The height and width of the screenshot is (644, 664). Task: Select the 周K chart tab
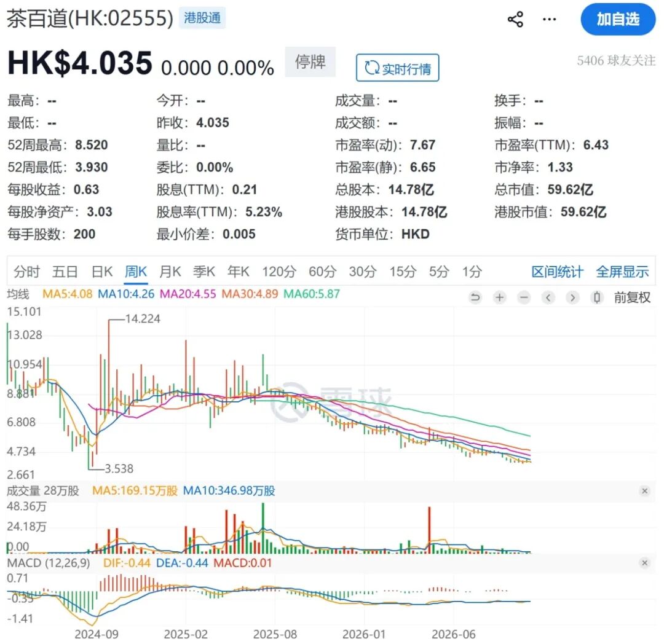tap(136, 272)
